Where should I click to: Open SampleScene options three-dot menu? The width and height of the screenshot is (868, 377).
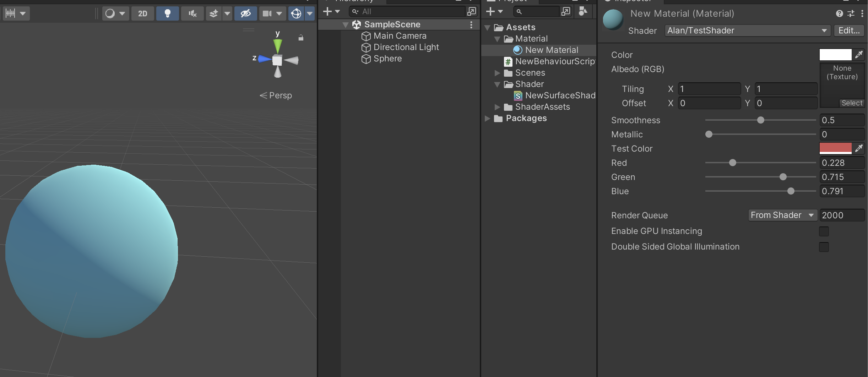[471, 24]
